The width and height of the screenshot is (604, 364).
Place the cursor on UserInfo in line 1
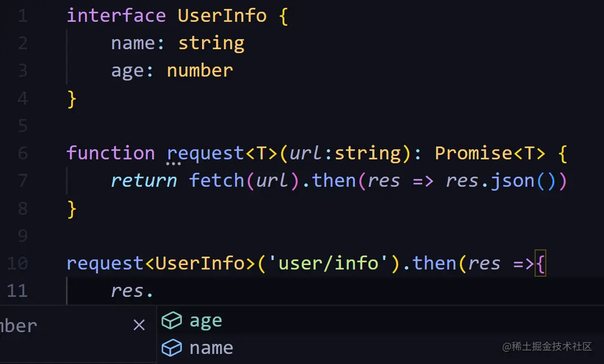coord(222,16)
